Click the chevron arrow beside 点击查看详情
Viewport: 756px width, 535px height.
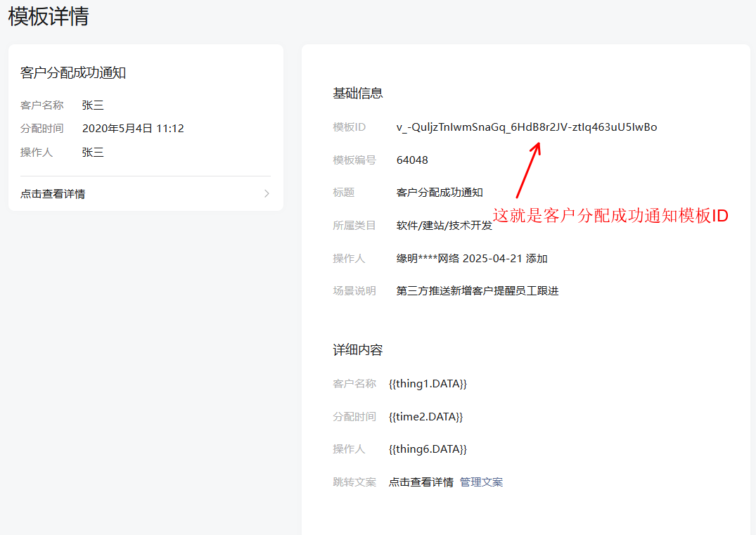pyautogui.click(x=267, y=194)
